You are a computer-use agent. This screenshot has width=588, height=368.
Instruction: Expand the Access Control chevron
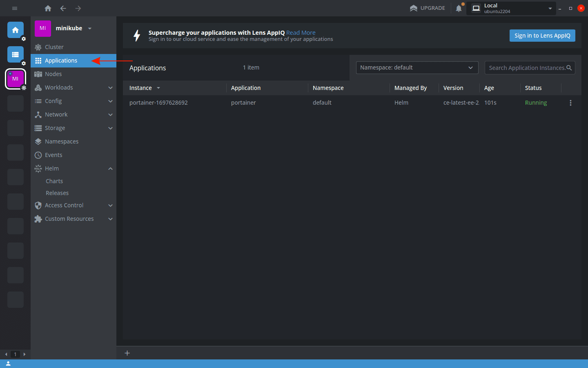pyautogui.click(x=110, y=205)
